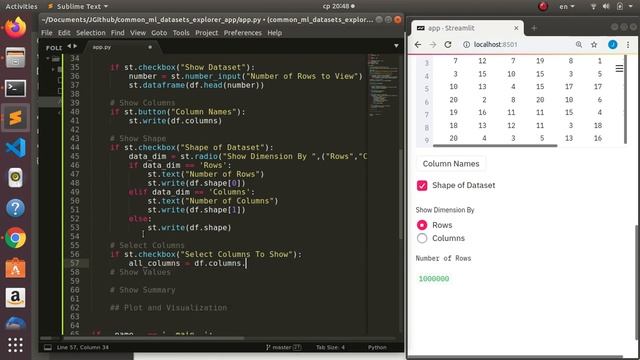Open Firefox from the dock

click(16, 28)
